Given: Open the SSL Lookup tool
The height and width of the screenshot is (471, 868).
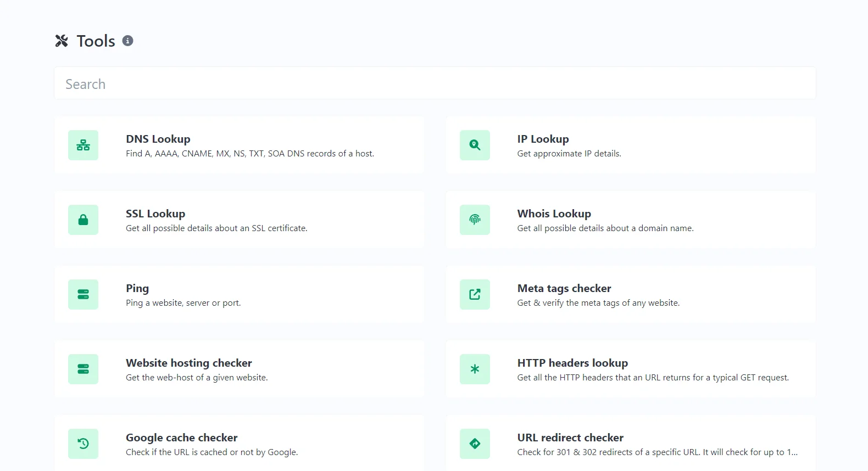Looking at the screenshot, I should point(239,220).
